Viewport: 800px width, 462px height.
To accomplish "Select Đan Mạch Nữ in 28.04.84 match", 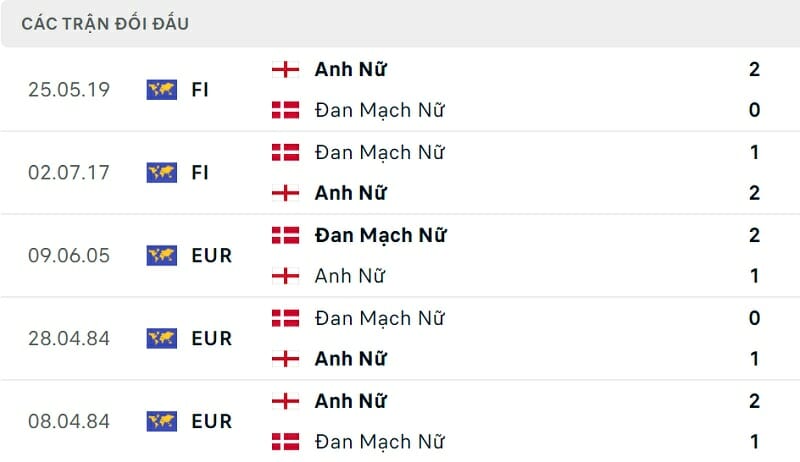I will (379, 318).
